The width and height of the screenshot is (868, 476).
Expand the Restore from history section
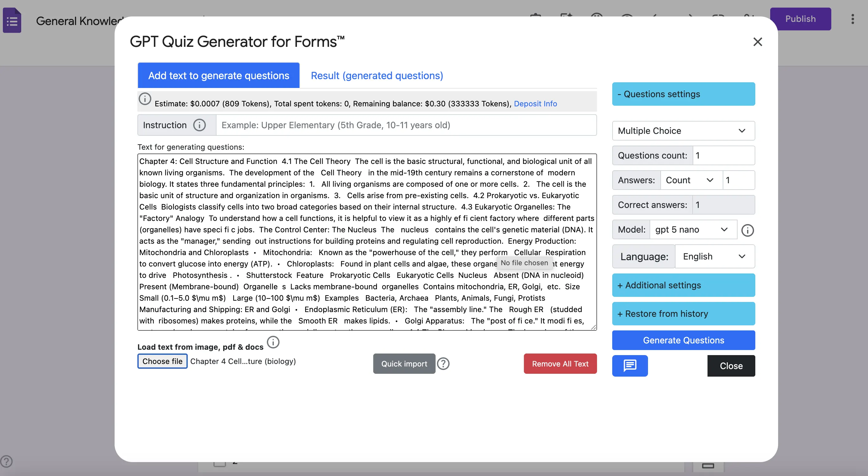(x=683, y=314)
